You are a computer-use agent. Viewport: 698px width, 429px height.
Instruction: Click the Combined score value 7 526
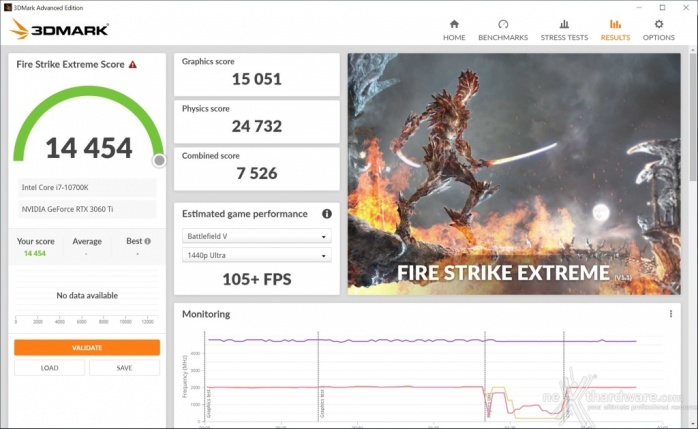click(x=256, y=174)
